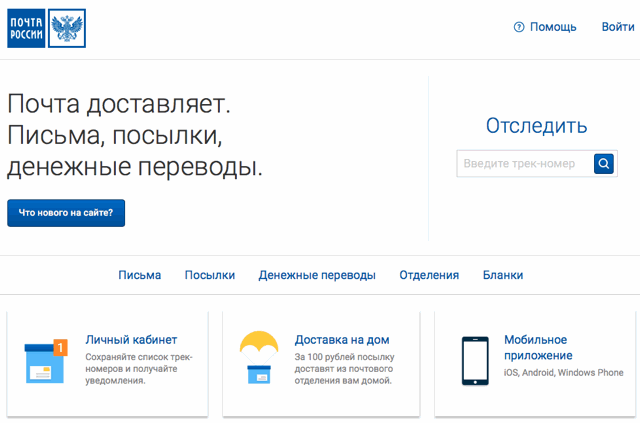Open the Мобильное приложение link
640x423 pixels.
click(538, 347)
